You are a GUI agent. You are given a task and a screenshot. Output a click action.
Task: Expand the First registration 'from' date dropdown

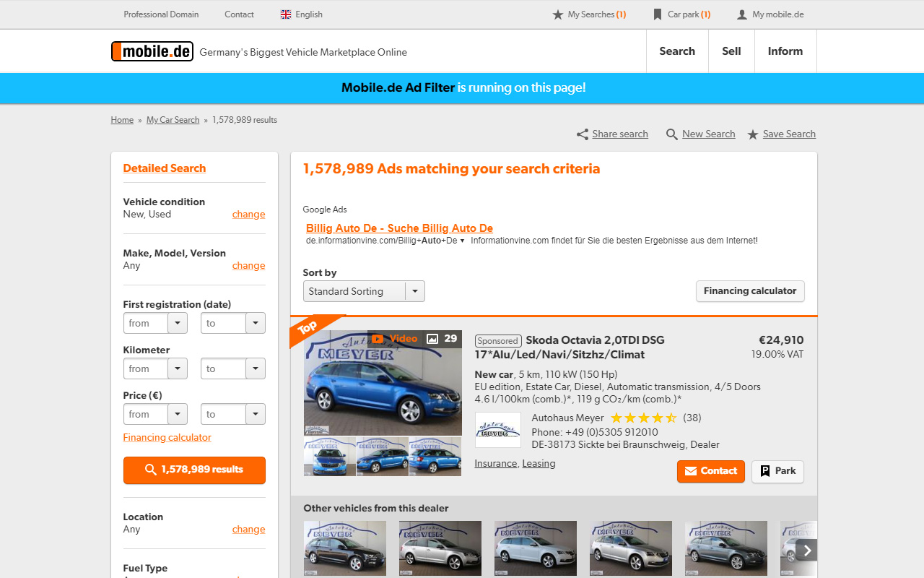[x=176, y=323]
